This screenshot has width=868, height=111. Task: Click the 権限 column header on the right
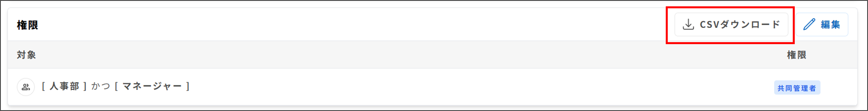796,55
